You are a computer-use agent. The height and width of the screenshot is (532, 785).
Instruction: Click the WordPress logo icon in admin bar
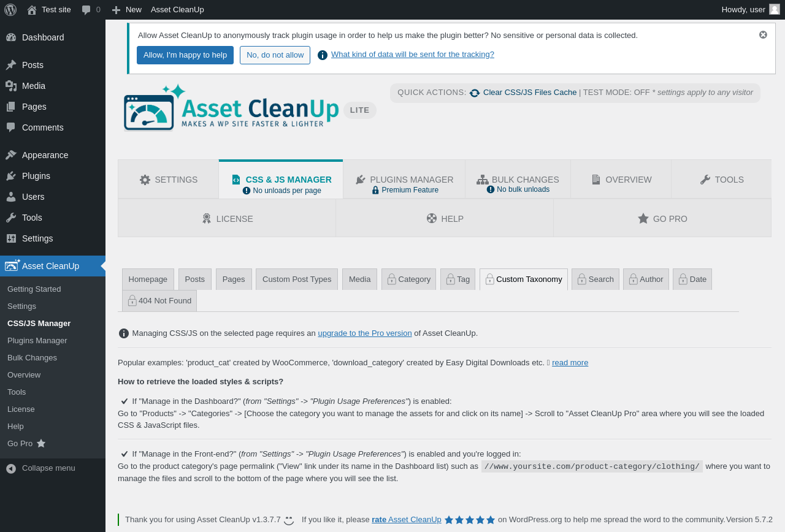point(10,9)
